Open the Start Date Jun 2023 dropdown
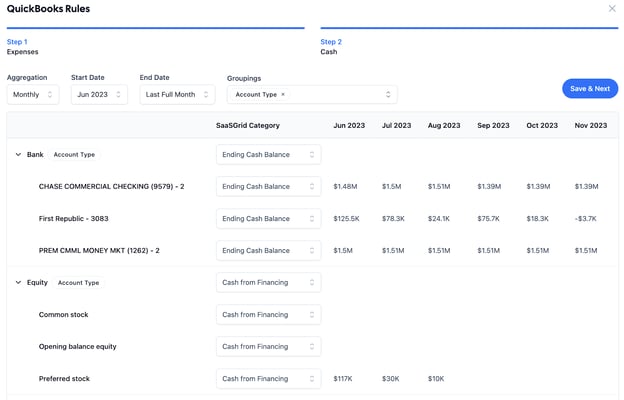The image size is (624, 400). (x=99, y=95)
